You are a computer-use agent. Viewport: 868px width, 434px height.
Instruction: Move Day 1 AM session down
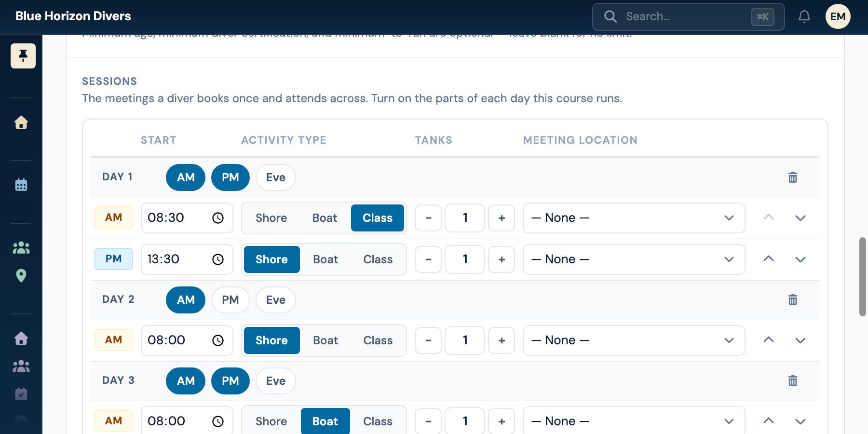800,218
